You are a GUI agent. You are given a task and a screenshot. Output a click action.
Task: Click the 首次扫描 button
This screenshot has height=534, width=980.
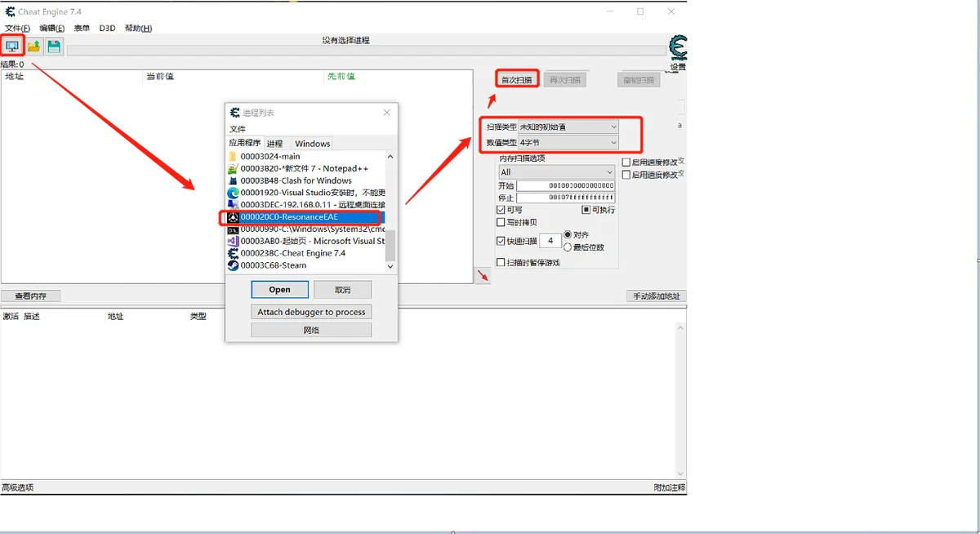(517, 80)
